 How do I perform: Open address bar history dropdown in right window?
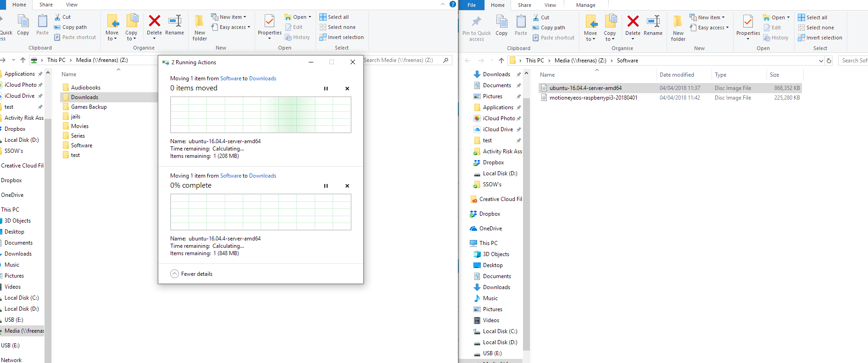[x=821, y=61]
